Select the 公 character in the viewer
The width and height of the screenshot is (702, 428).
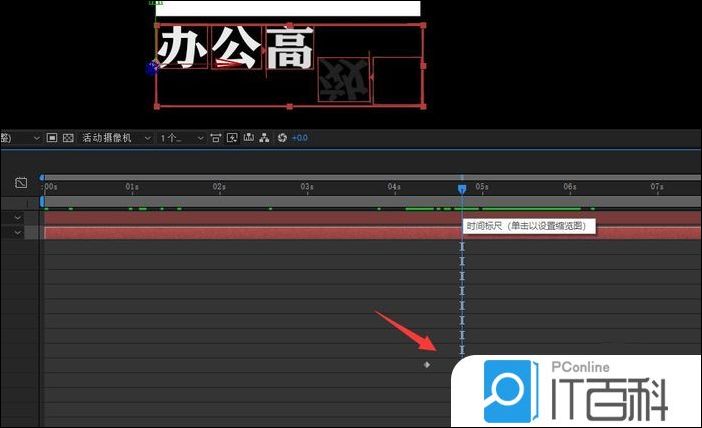[x=236, y=47]
